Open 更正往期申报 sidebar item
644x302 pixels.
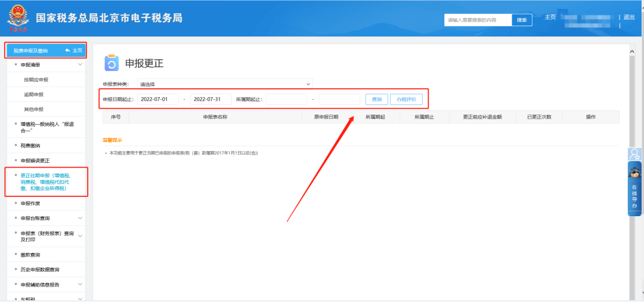pos(46,182)
